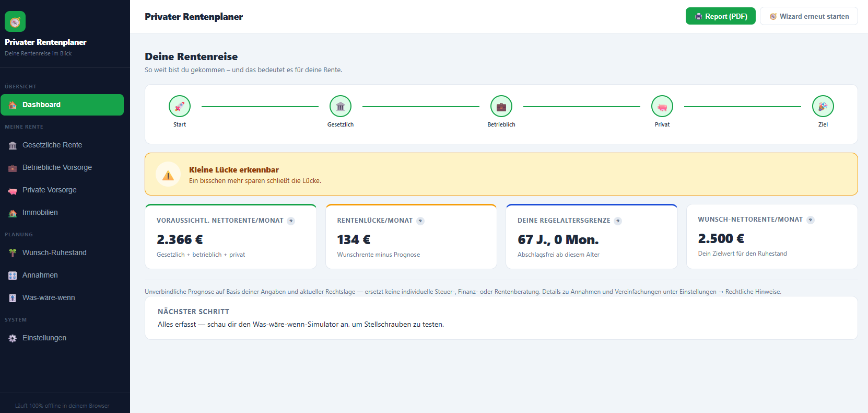Image resolution: width=868 pixels, height=413 pixels.
Task: Select the Ziel party popper step
Action: [823, 106]
